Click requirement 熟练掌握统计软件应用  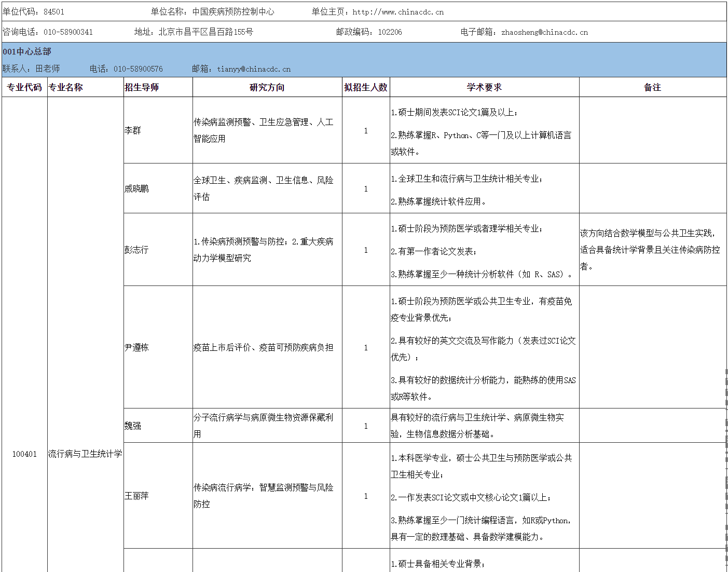tap(439, 201)
